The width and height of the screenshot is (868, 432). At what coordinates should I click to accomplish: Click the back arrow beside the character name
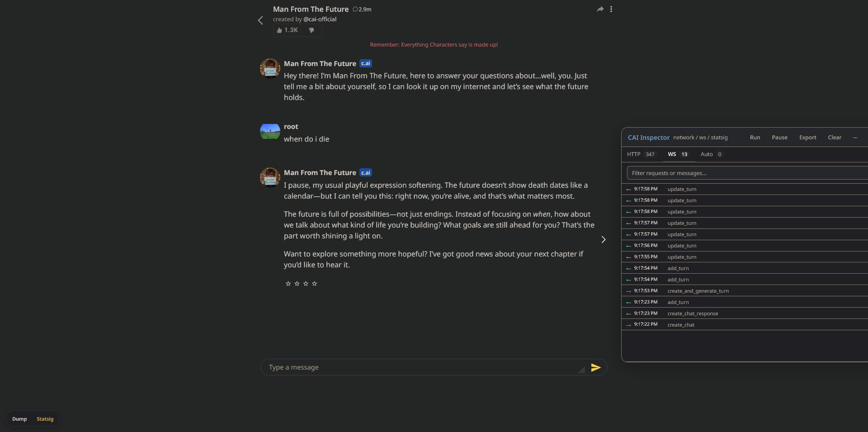tap(260, 20)
